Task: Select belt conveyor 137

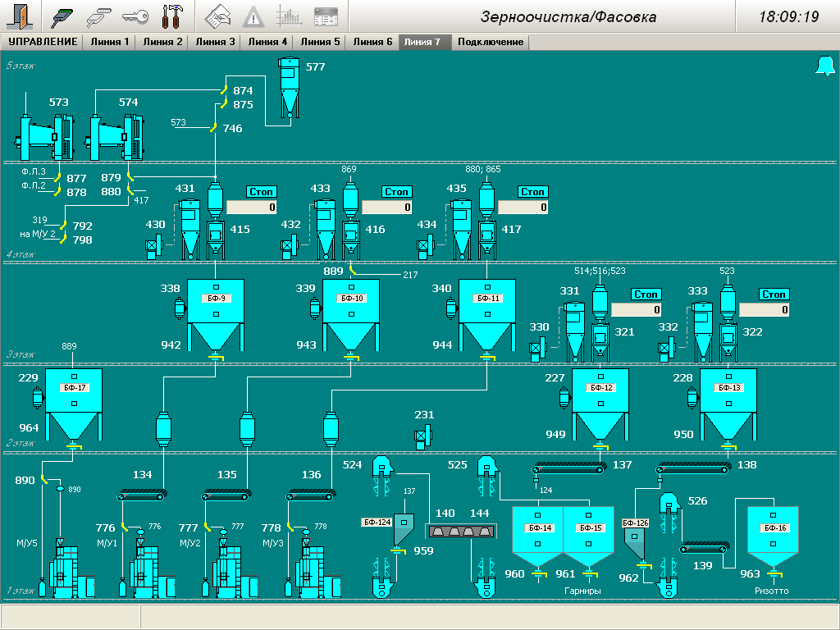Action: click(x=568, y=468)
